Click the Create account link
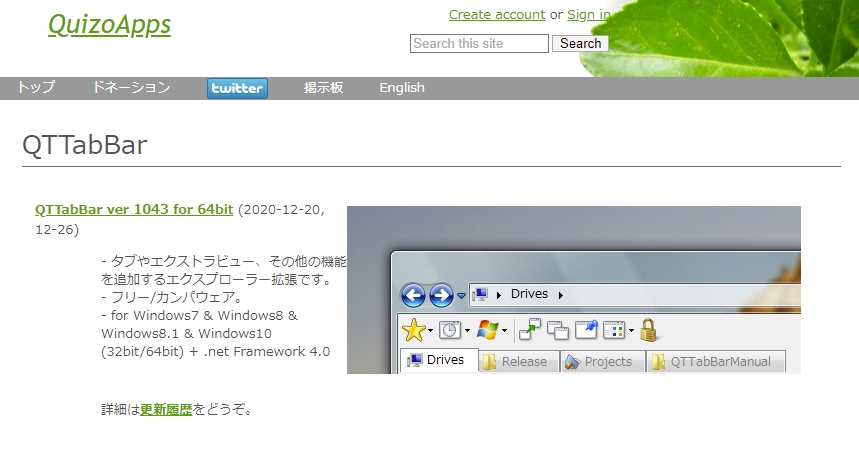Screen dimensions: 859x451 (x=497, y=15)
